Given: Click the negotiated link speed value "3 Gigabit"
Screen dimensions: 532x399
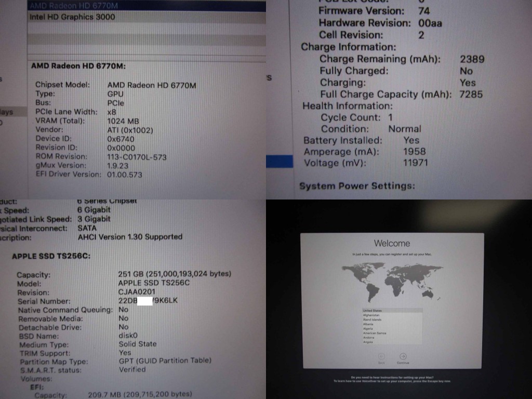Looking at the screenshot, I should pos(94,219).
